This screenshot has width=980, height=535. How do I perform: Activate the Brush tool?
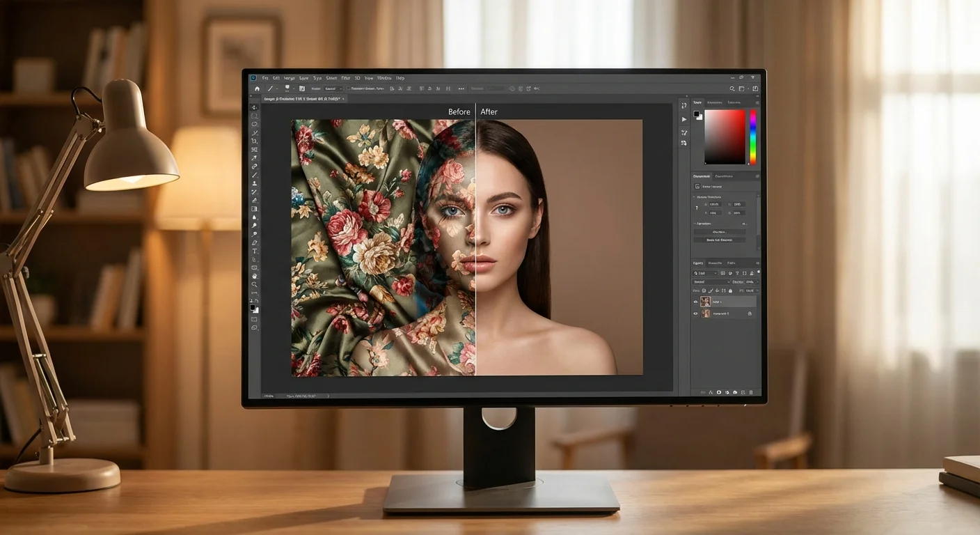tap(254, 176)
